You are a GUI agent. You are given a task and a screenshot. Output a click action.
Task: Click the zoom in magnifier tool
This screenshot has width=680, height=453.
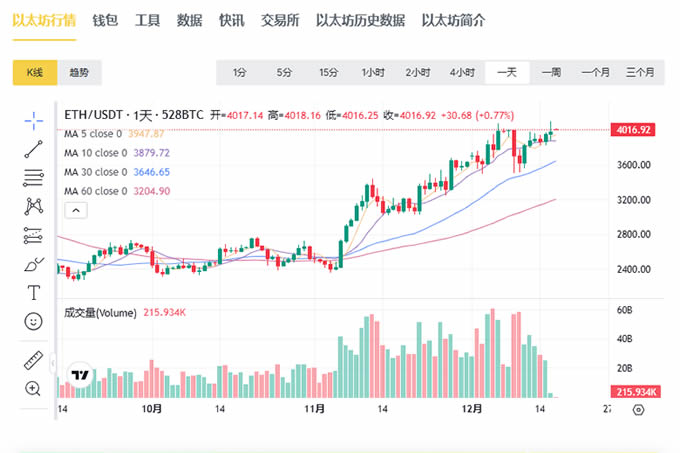click(34, 388)
